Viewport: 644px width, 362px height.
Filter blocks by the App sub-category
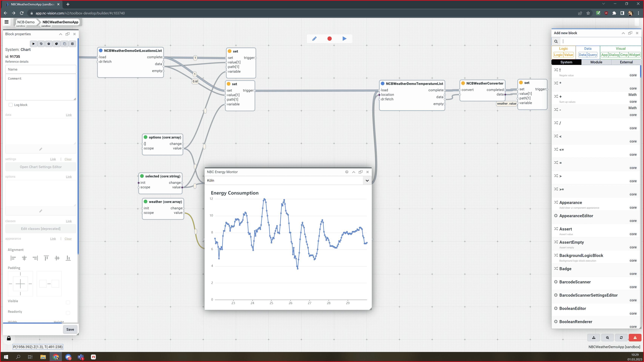pos(605,55)
